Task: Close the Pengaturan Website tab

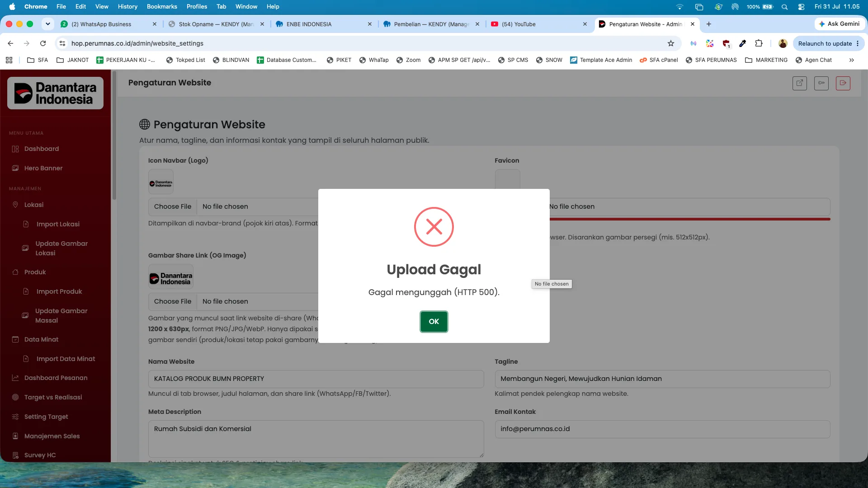Action: [x=693, y=24]
